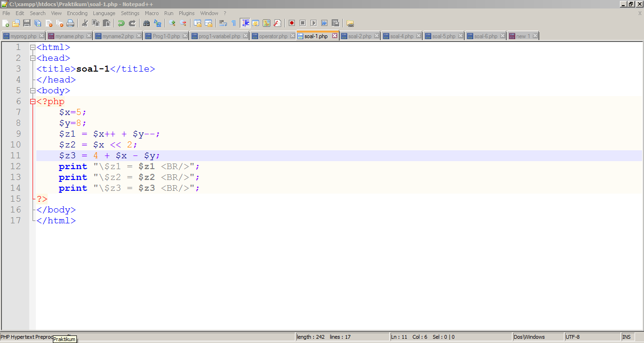Place cursor in '$z2 = $x << 2;' line

[98, 145]
